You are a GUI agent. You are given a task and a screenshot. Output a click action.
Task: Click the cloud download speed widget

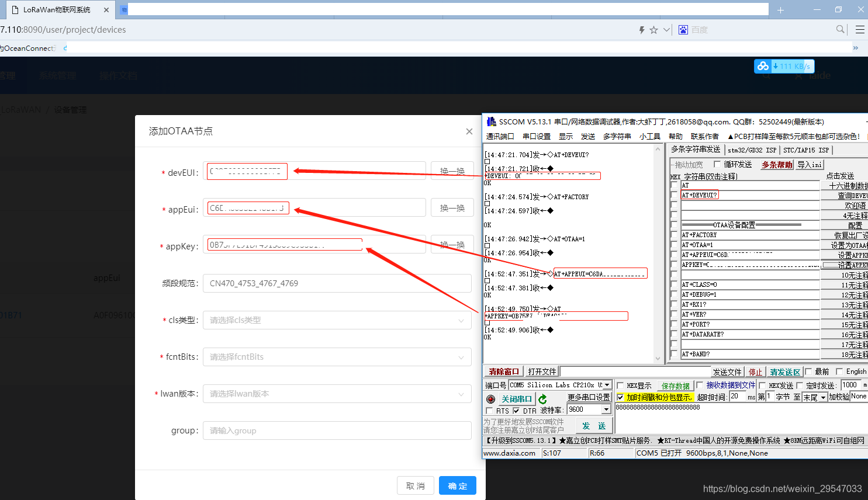(x=784, y=66)
